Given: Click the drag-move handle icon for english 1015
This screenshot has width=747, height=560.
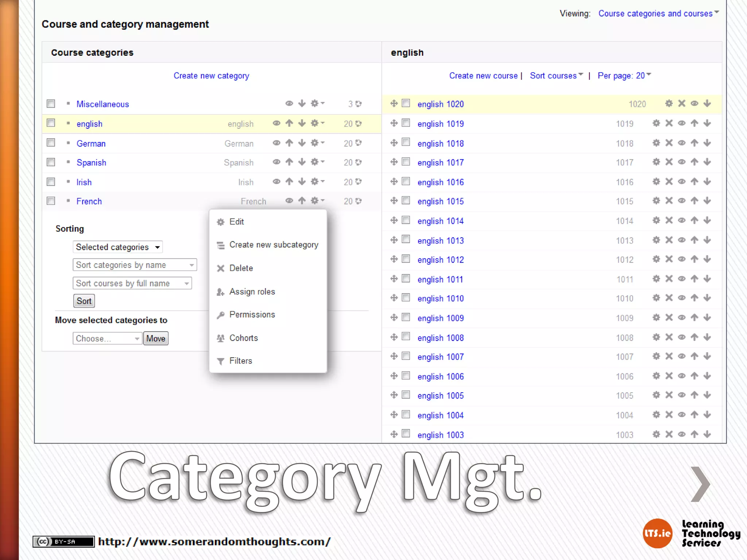Looking at the screenshot, I should (394, 201).
